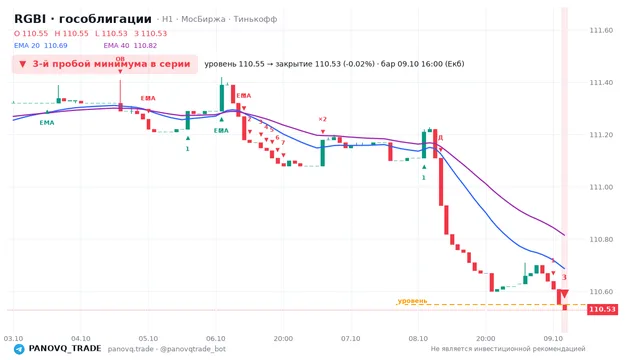Click the "H1" timeframe label

pyautogui.click(x=167, y=19)
